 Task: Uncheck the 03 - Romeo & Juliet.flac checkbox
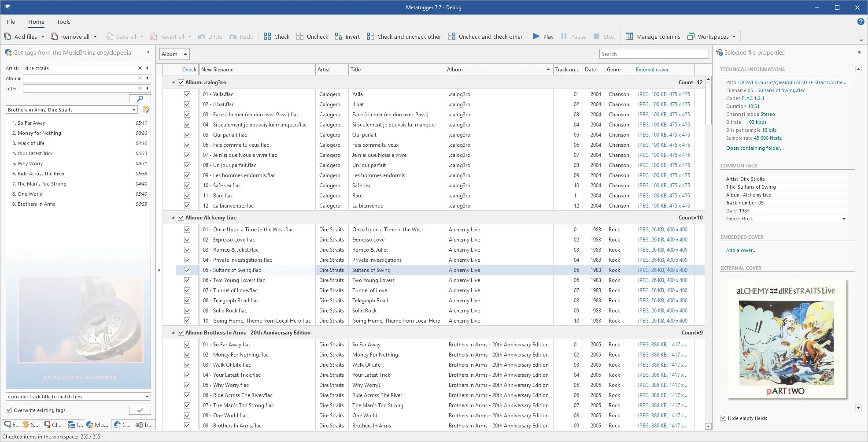(x=187, y=250)
